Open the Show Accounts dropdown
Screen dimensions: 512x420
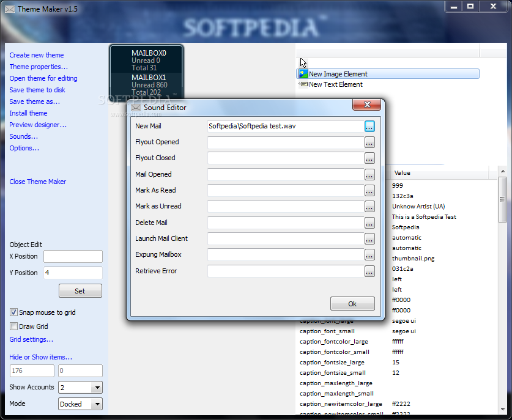(x=97, y=388)
